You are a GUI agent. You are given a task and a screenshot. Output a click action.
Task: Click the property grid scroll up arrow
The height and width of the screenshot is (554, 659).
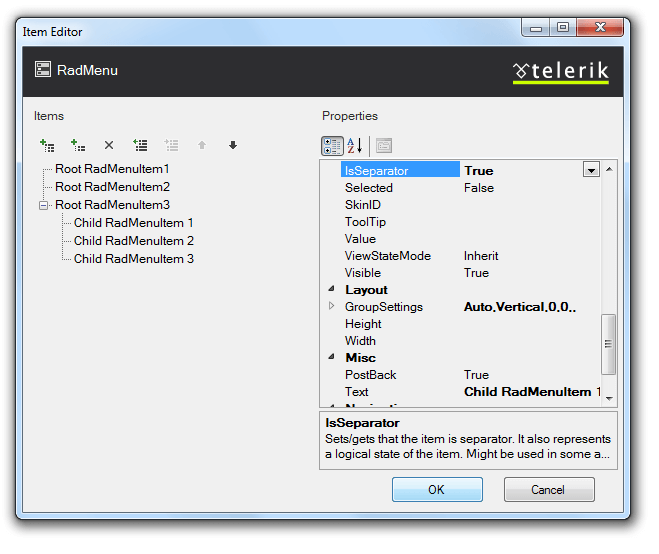609,169
